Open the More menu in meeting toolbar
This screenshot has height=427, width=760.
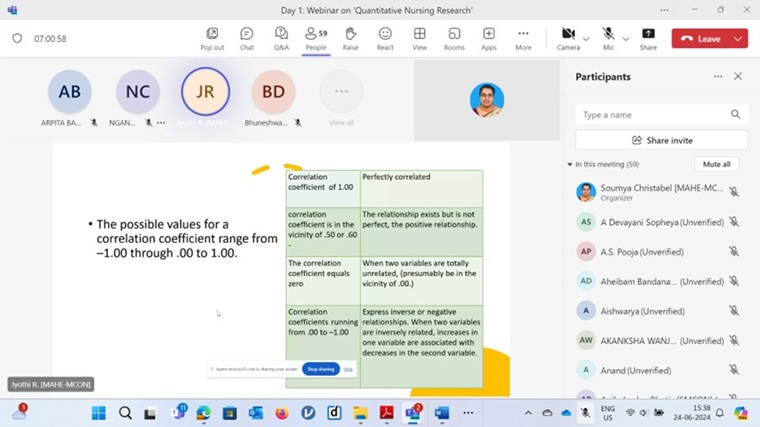click(x=523, y=38)
